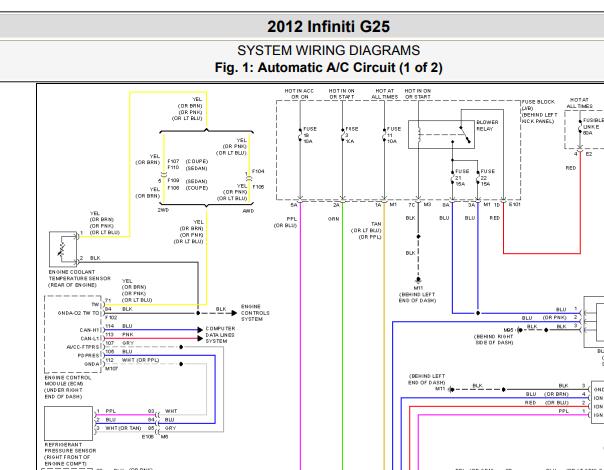This screenshot has height=470, width=604.
Task: Click the "ENGINE COOLANT TEMPERATURE SENSOR" label
Action: [79, 275]
